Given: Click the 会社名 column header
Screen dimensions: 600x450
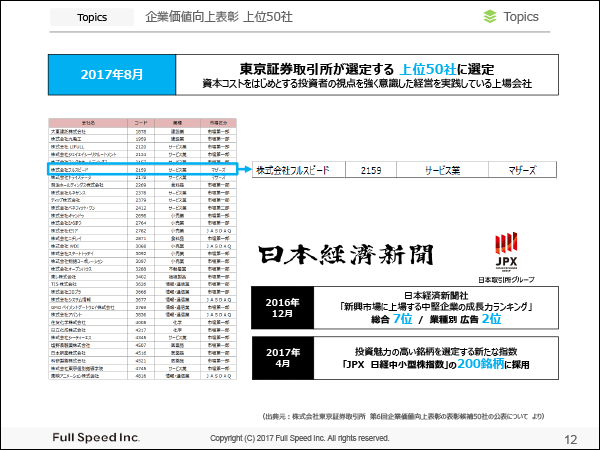Looking at the screenshot, I should tap(88, 123).
